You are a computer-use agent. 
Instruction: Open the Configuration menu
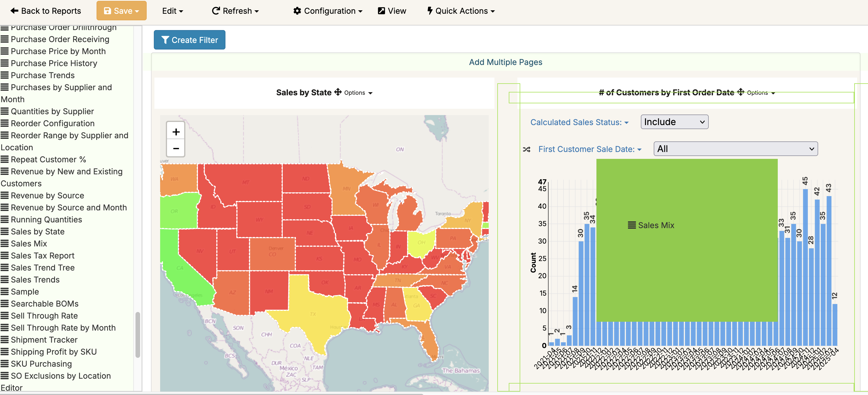327,10
